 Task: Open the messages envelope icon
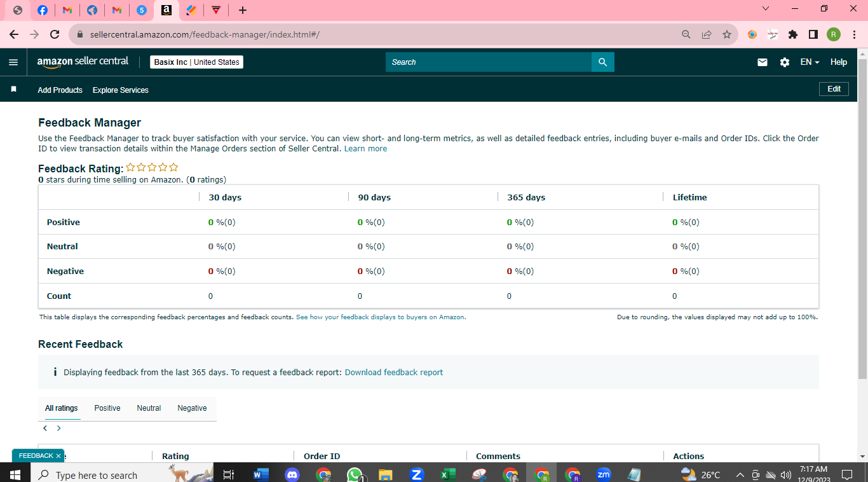(x=763, y=62)
